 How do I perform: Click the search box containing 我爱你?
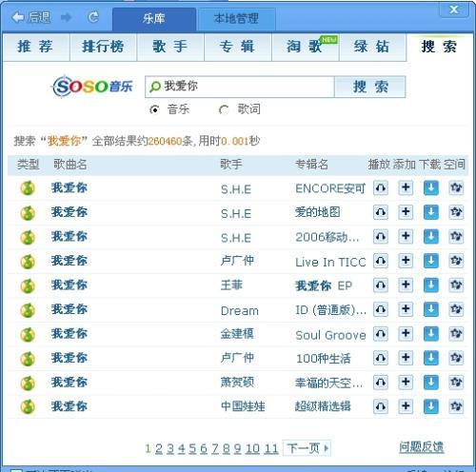[240, 87]
